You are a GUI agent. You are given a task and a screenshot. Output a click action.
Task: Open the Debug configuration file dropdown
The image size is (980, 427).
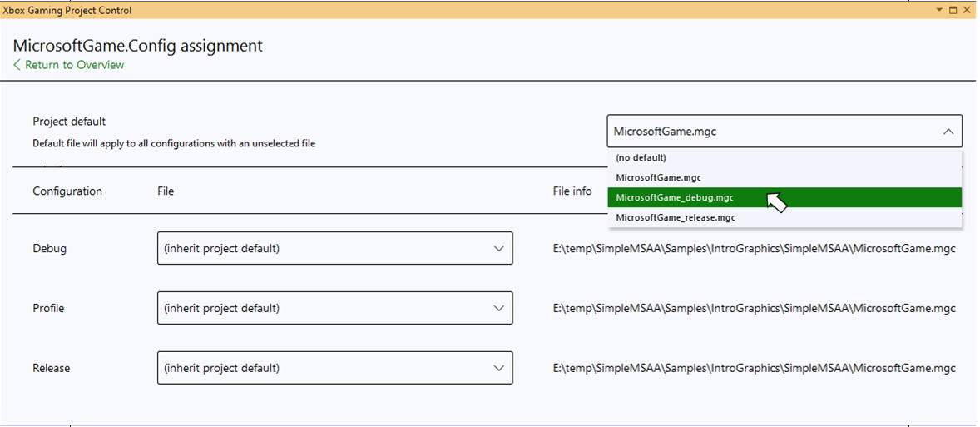coord(335,248)
